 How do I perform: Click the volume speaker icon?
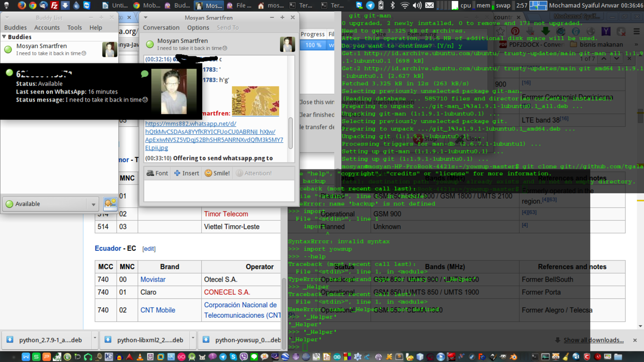(x=417, y=6)
